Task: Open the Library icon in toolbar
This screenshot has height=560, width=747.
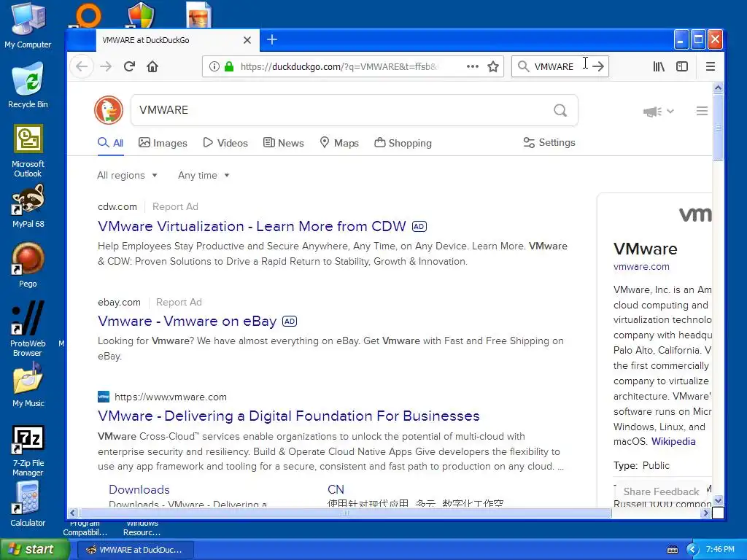Action: point(659,66)
